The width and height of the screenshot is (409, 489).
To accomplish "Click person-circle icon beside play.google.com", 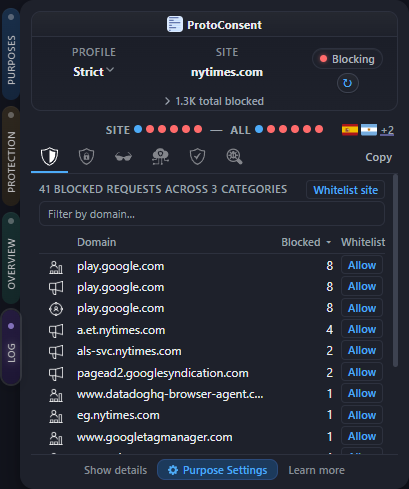I will (56, 309).
